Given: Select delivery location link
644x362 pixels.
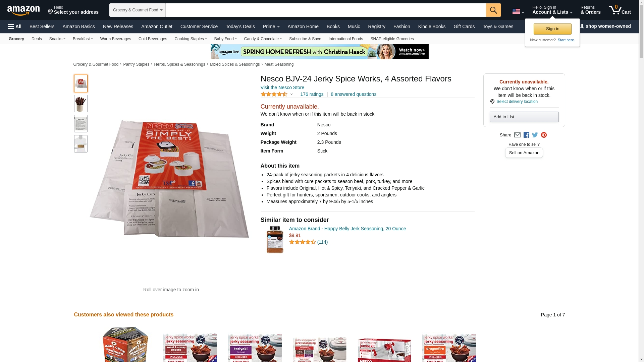Looking at the screenshot, I should tap(517, 102).
